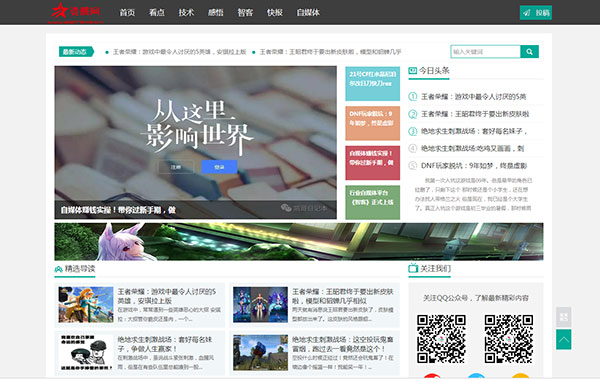Click headline number 1 circle badge
This screenshot has width=600, height=379.
pos(412,96)
